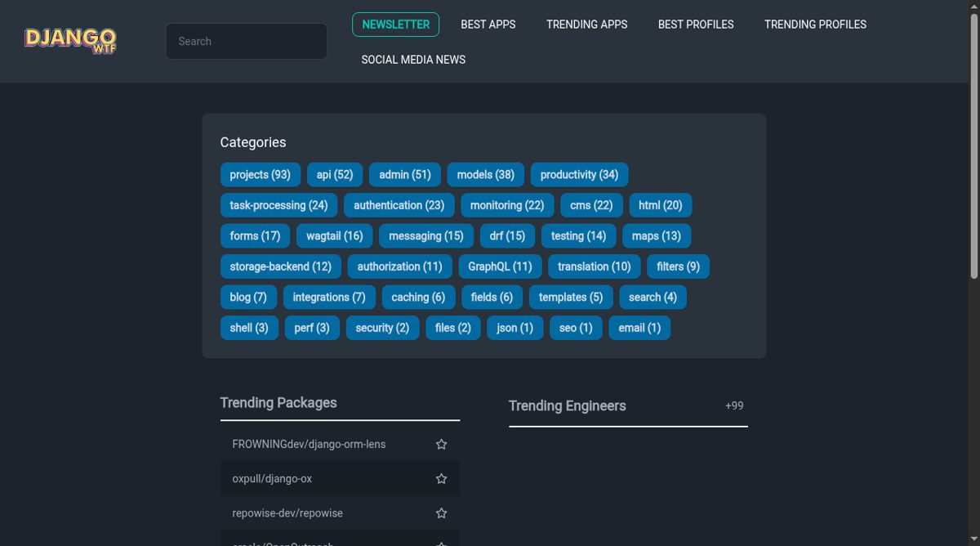Filter by cms (22) tag
Viewport: 980px width, 546px height.
(591, 205)
